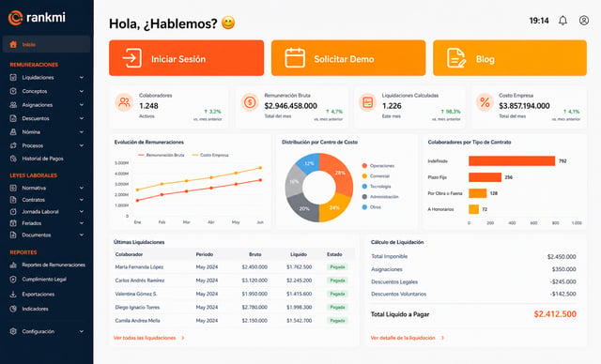
Task: Click the Liquidaciones Calculadas card icon
Action: [367, 102]
